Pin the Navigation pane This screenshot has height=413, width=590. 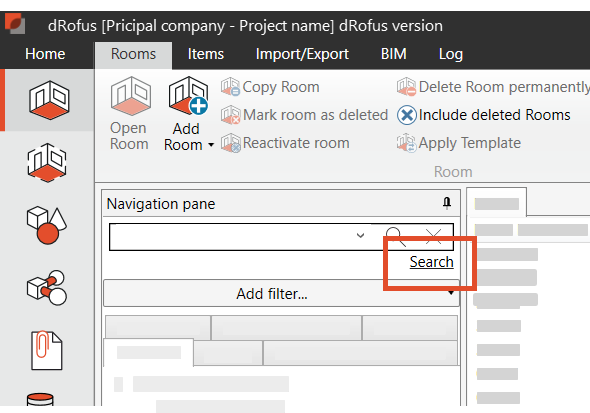tap(447, 203)
